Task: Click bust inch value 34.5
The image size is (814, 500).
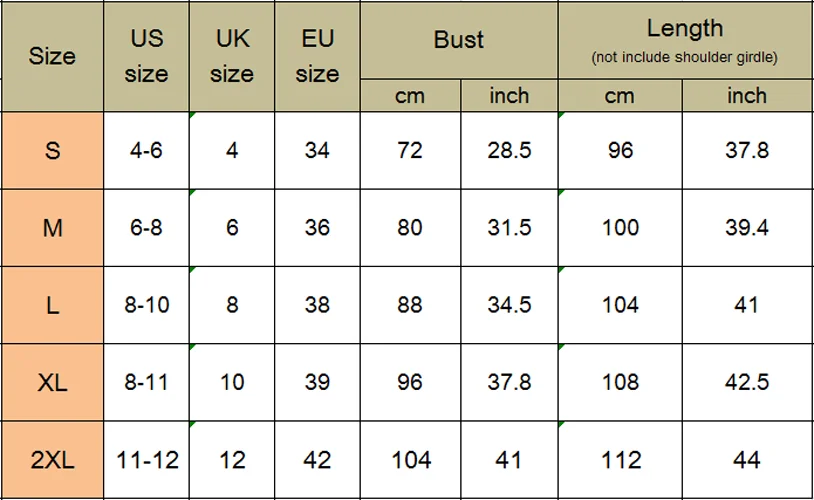Action: (x=509, y=305)
